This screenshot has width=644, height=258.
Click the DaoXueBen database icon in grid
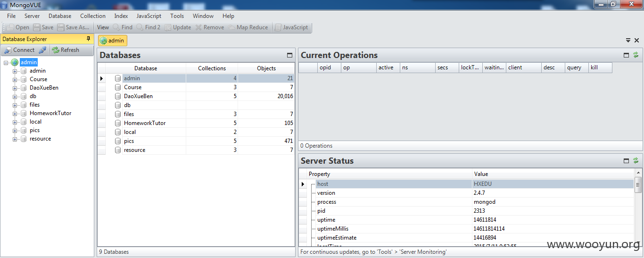[118, 96]
